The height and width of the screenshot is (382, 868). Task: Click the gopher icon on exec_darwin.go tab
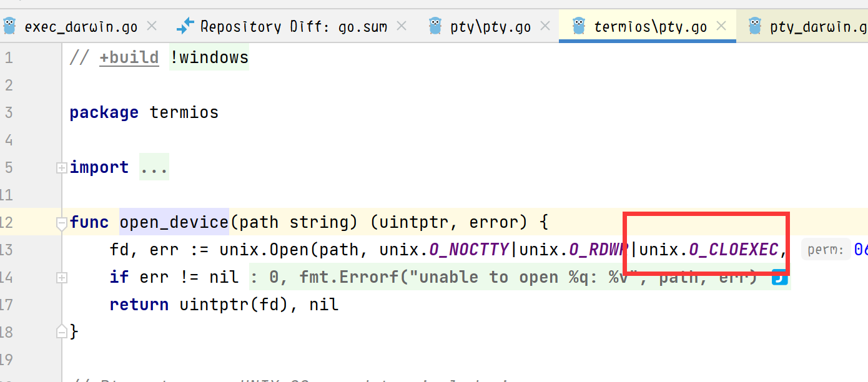tap(9, 26)
